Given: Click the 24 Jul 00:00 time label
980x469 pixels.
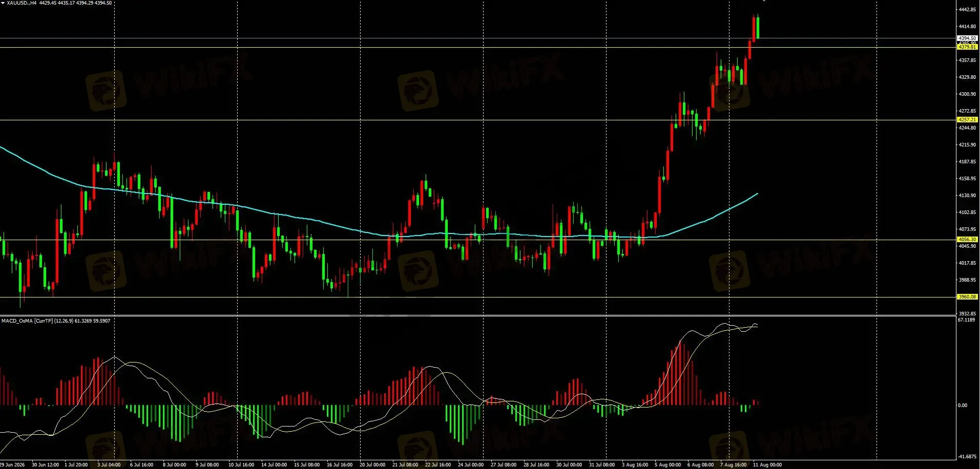Looking at the screenshot, I should (x=471, y=465).
